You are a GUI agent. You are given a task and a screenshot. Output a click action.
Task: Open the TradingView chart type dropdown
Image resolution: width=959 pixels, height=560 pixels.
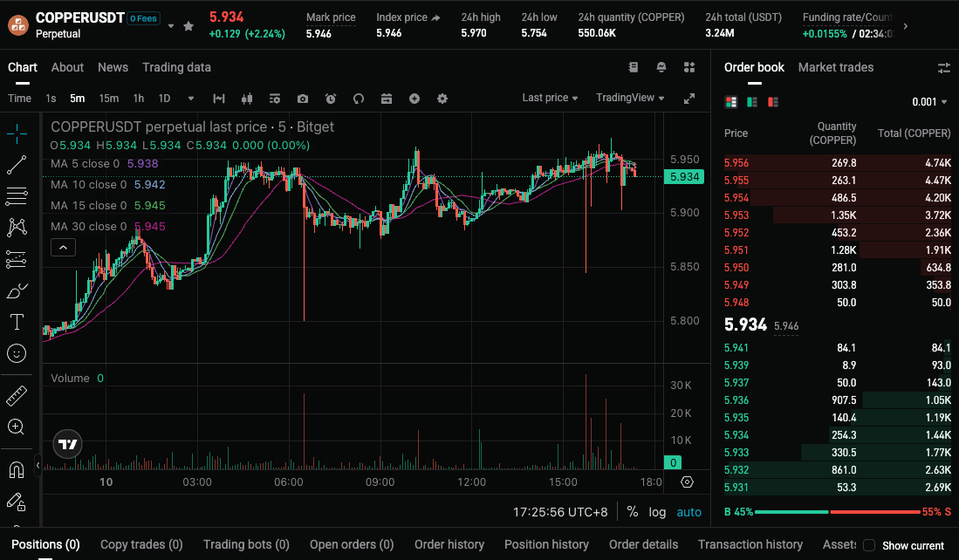(630, 98)
